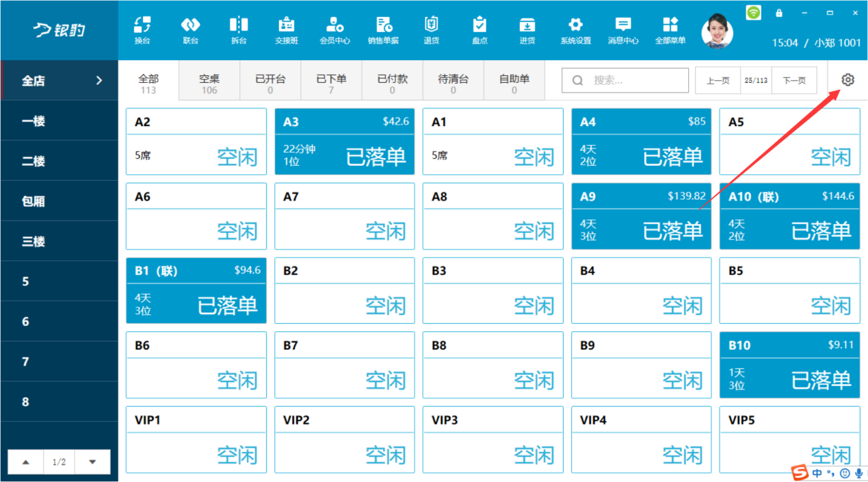
Task: Open 交接班 shift handover
Action: pos(287,30)
